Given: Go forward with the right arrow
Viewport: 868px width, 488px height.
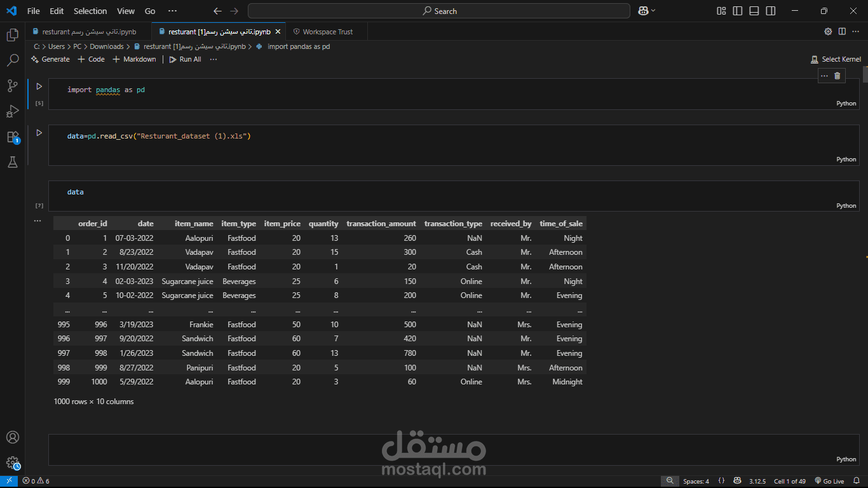Looking at the screenshot, I should 234,11.
